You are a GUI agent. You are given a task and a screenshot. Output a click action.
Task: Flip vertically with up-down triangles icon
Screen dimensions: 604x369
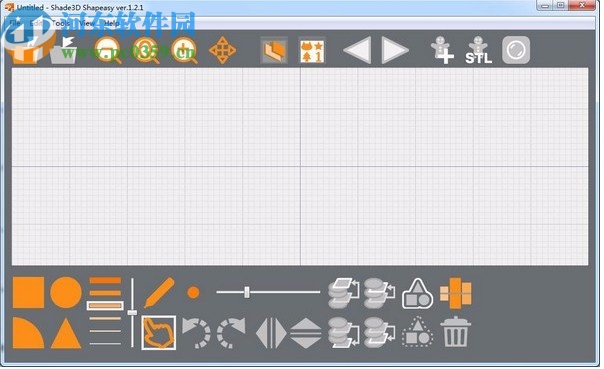pyautogui.click(x=306, y=333)
